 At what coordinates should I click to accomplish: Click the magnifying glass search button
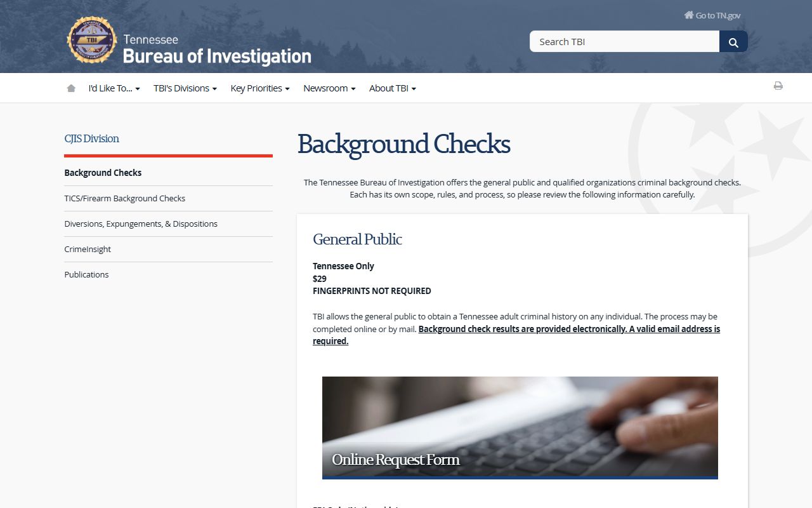click(733, 42)
